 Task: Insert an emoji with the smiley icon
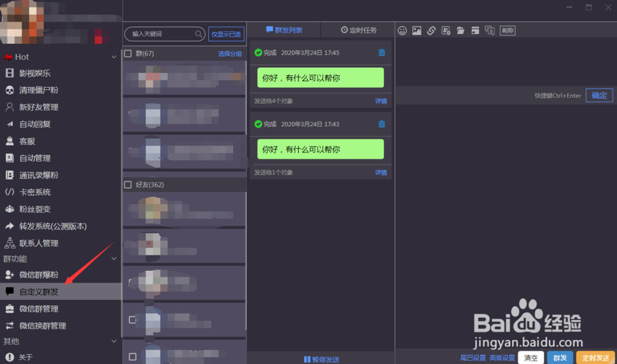pyautogui.click(x=402, y=31)
